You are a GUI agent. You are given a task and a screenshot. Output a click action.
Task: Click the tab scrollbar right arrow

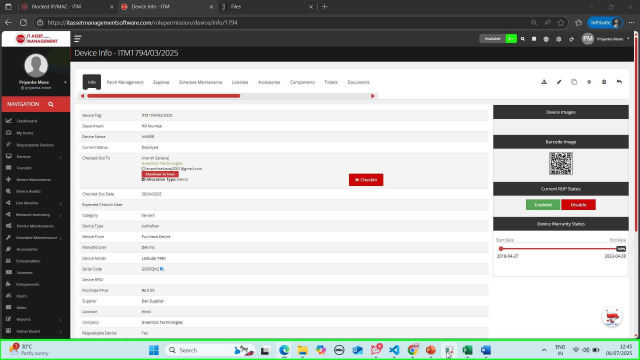pos(373,96)
